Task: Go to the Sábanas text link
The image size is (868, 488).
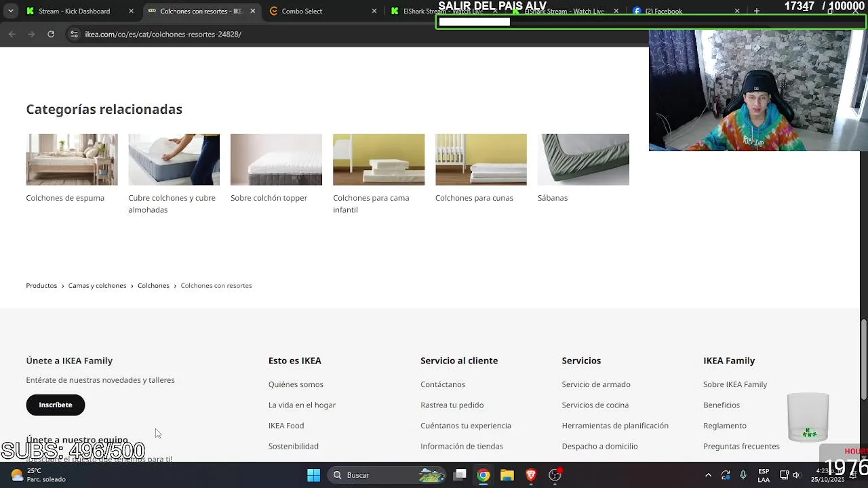Action: pyautogui.click(x=553, y=198)
